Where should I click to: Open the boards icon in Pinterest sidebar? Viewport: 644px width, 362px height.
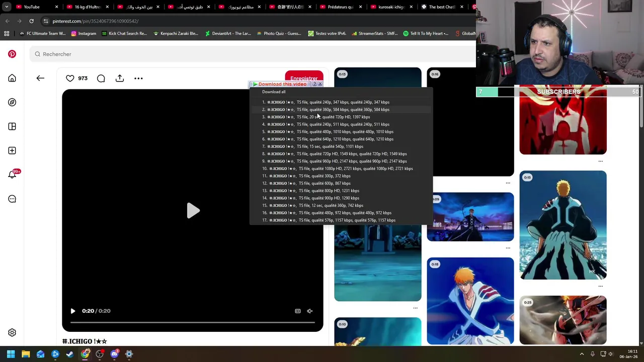[x=12, y=126]
